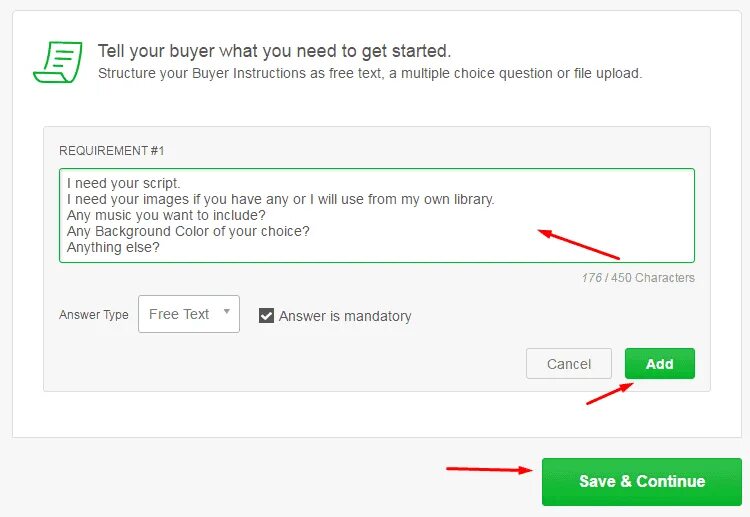The image size is (750, 517).
Task: Click the red arrow pointing at Save & Continue
Action: [x=489, y=470]
